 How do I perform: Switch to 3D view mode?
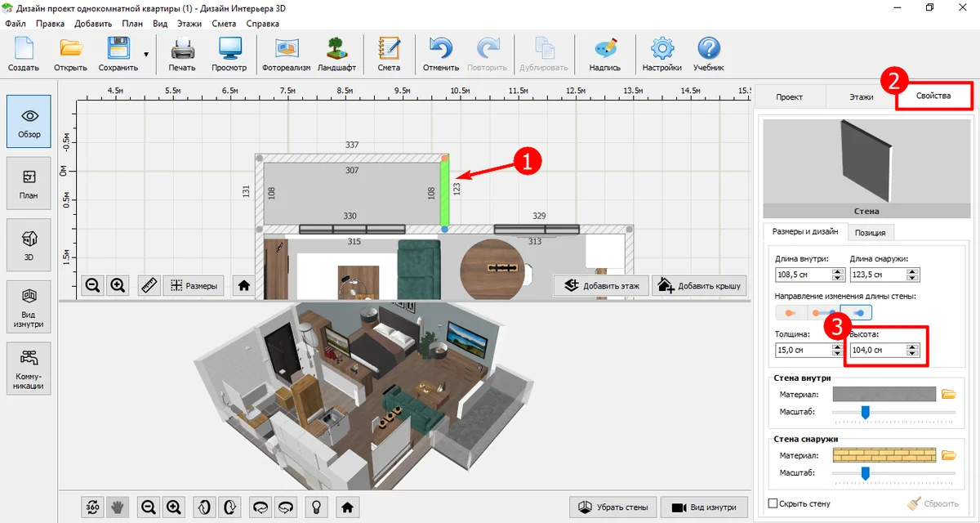[29, 244]
